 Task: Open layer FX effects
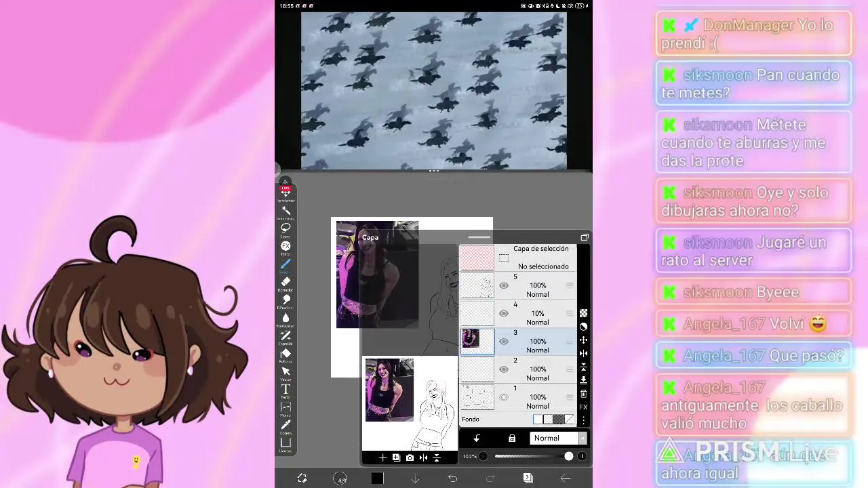583,407
